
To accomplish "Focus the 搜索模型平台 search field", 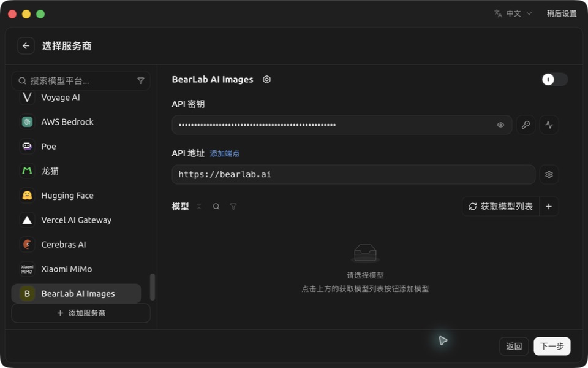I will 81,81.
